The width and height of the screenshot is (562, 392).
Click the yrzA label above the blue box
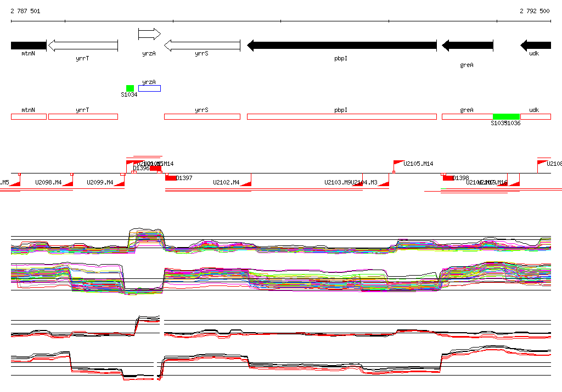[x=149, y=82]
